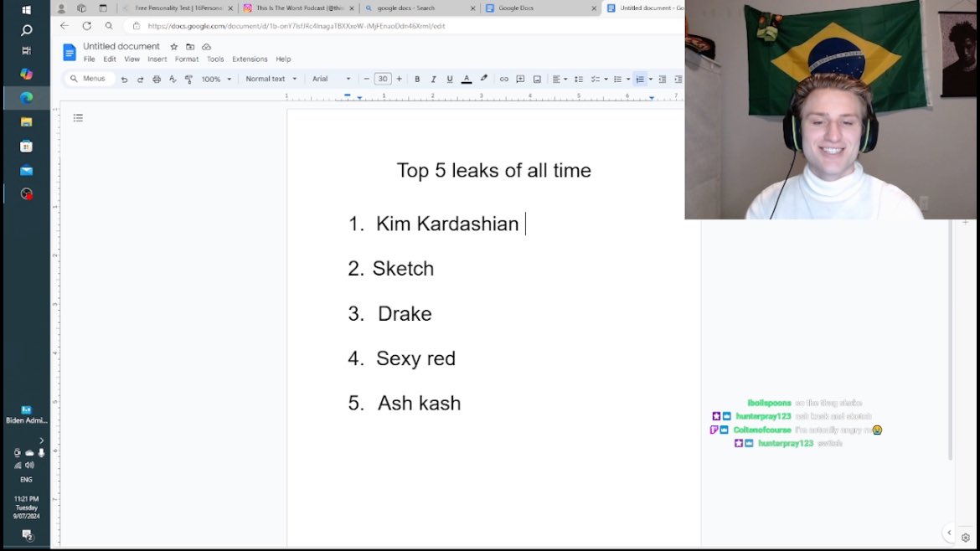This screenshot has height=551, width=980.
Task: Add a comment via toolbar icon
Action: click(520, 80)
